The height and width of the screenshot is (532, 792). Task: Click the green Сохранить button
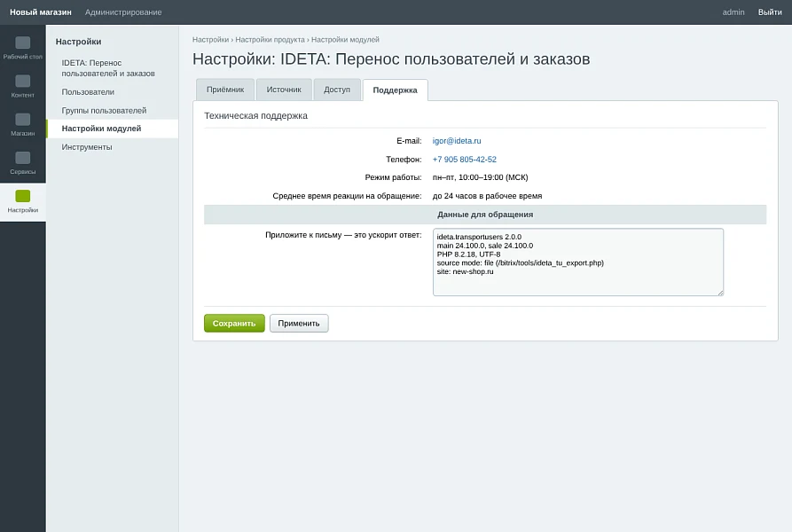click(234, 324)
